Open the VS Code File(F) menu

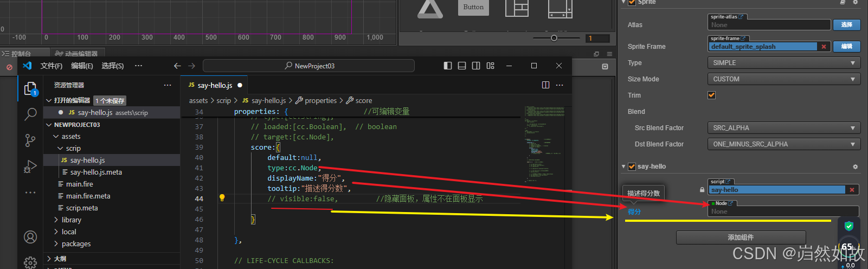tap(52, 66)
